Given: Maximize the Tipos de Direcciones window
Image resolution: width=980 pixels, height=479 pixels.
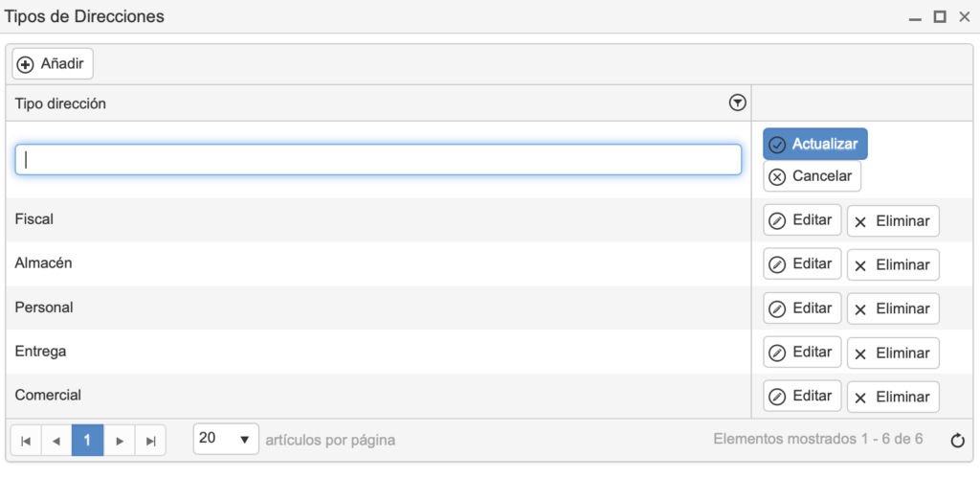Looking at the screenshot, I should (940, 17).
